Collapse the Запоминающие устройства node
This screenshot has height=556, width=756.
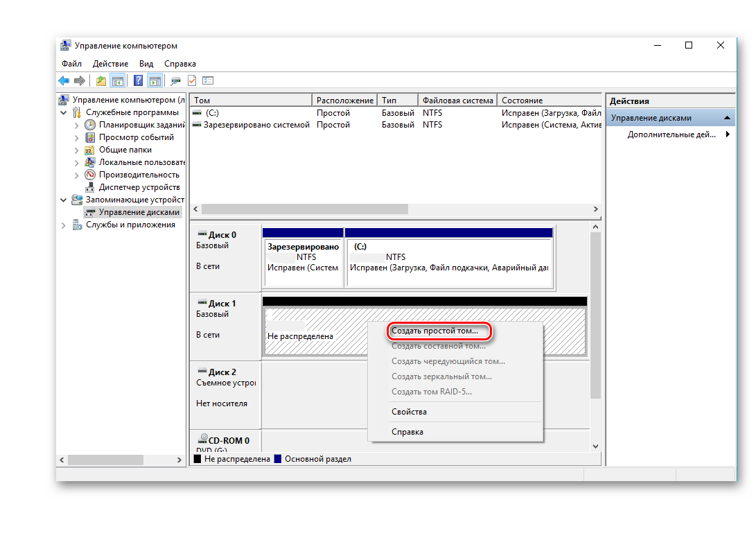pos(64,200)
